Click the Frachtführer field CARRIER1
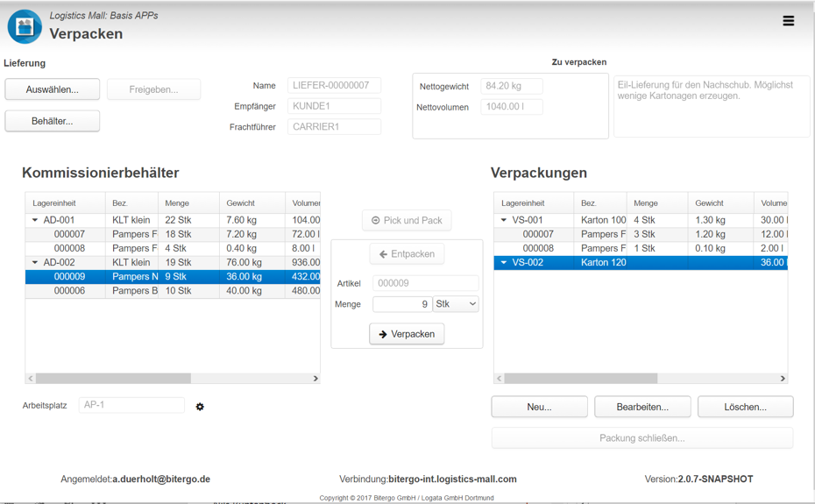The image size is (815, 504). 334,126
